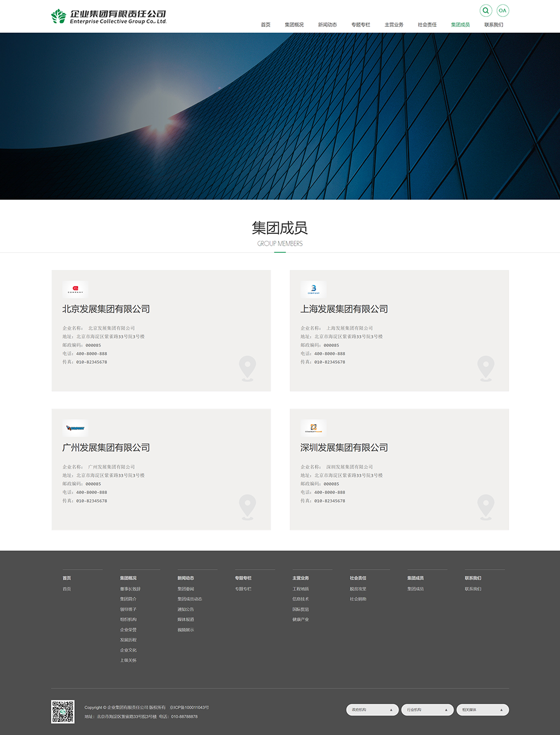Click the QR code in footer

[63, 711]
